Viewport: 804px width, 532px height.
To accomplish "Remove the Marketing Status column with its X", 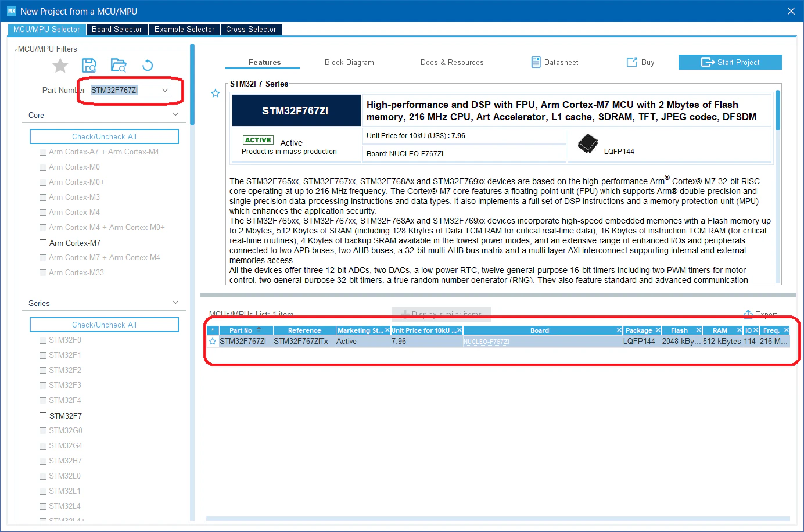I will click(387, 330).
